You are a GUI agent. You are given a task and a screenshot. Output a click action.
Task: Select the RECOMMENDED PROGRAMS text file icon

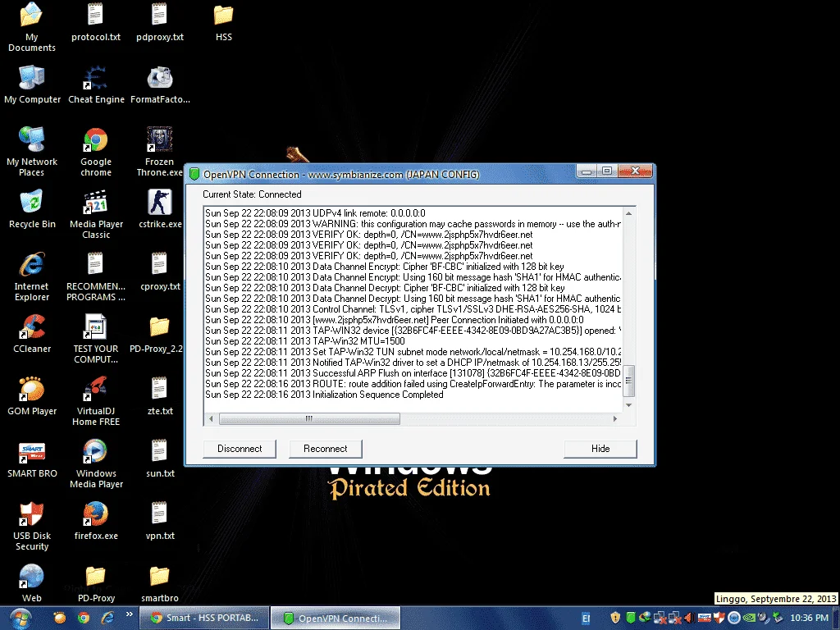[x=96, y=276]
